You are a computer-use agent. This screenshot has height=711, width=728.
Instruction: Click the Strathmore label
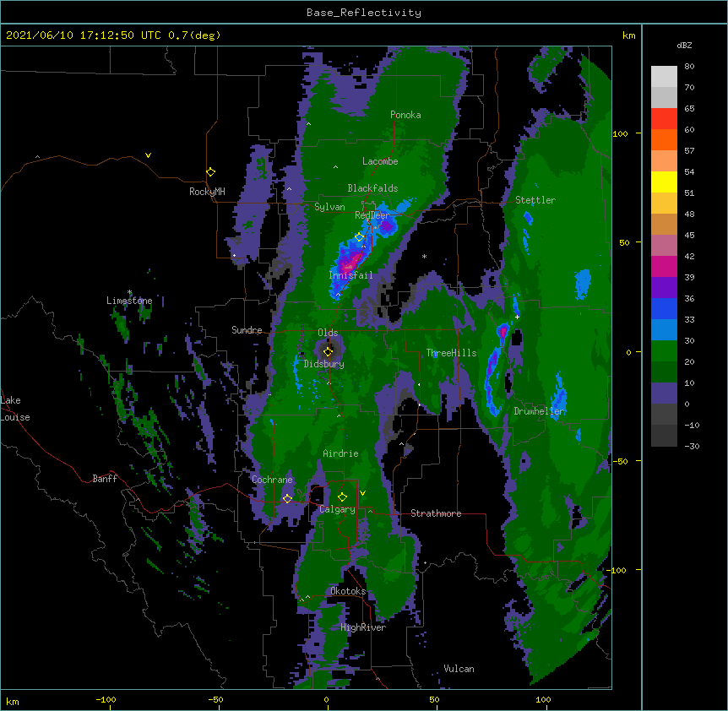click(436, 513)
